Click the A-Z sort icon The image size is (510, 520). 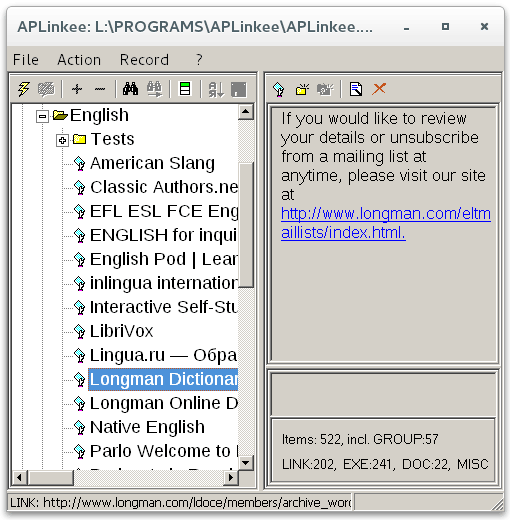click(x=216, y=89)
